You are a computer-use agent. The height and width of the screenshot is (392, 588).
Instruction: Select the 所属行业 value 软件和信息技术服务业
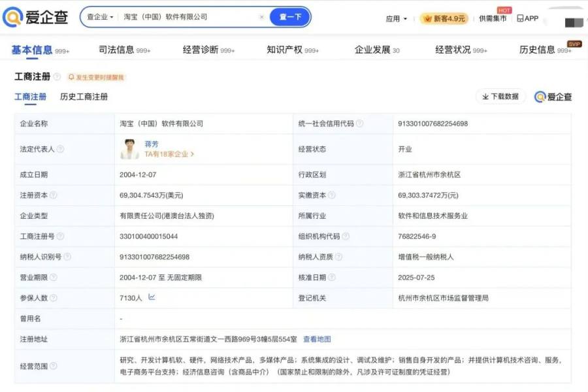[x=433, y=216]
